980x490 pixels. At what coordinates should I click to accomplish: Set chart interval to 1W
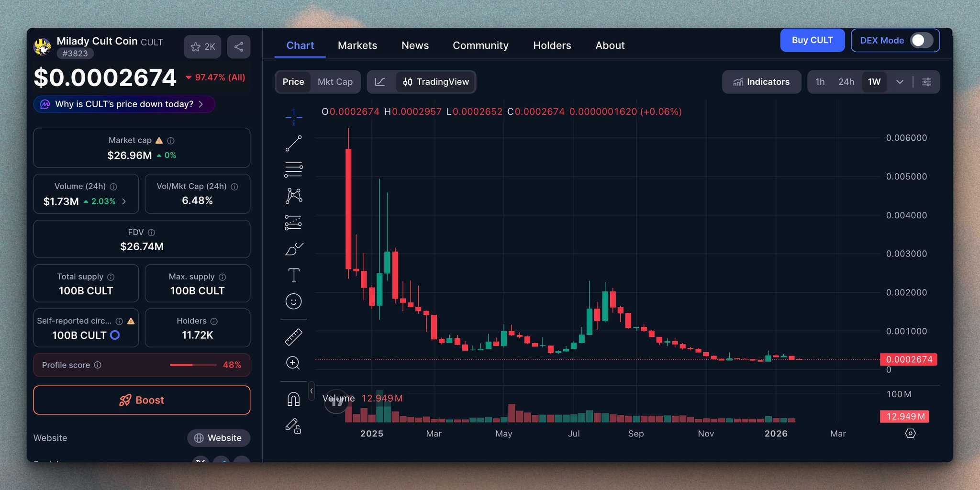coord(874,82)
